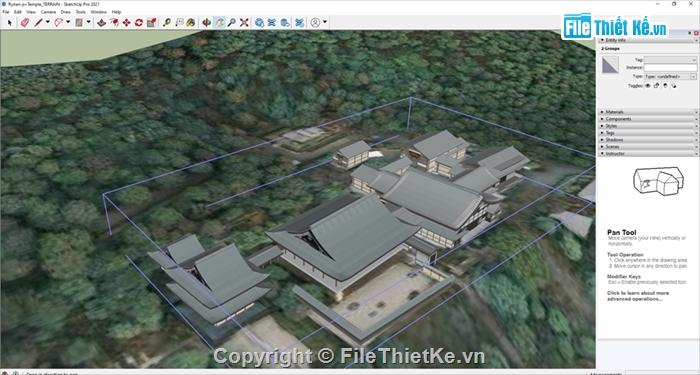Pick the Move tool
This screenshot has height=375, width=700.
126,22
